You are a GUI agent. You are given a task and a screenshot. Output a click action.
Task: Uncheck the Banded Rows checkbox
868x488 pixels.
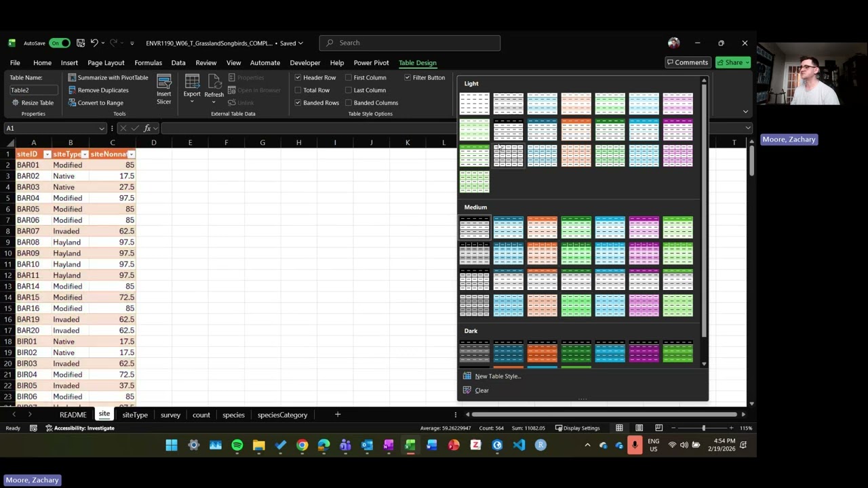tap(298, 103)
